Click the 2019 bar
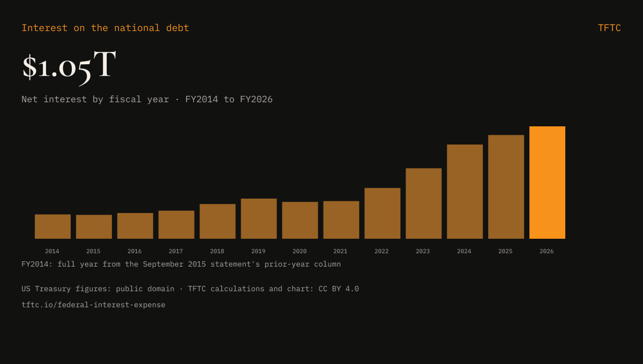This screenshot has height=364, width=643. click(x=259, y=218)
